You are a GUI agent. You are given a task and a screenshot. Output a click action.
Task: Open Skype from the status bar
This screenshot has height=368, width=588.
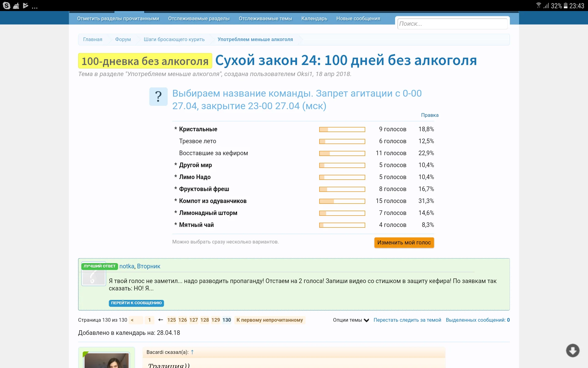6,5
